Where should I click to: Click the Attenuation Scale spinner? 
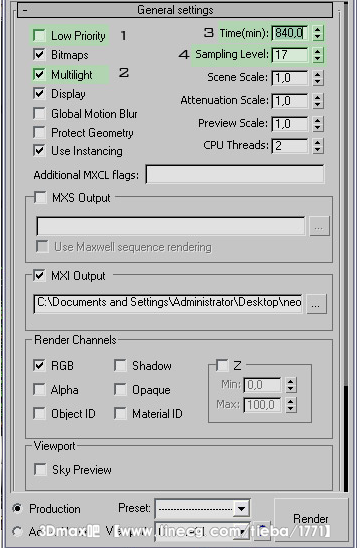(x=317, y=101)
